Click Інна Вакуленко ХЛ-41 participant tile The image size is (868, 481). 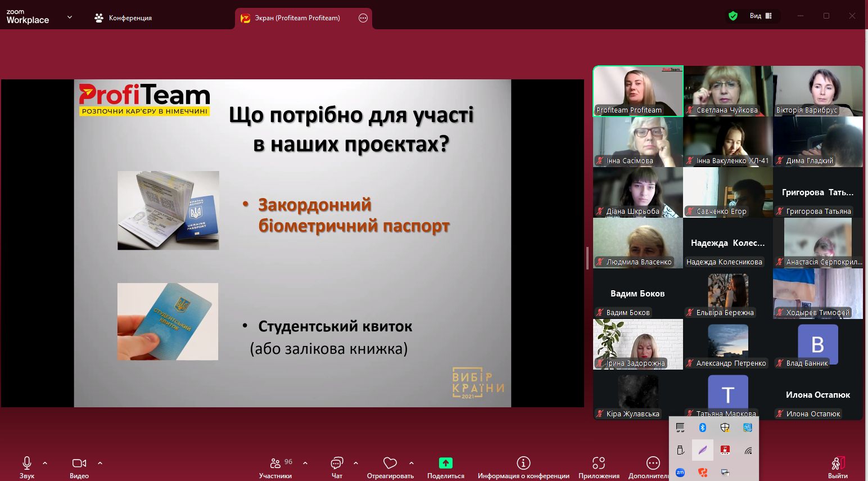tap(728, 142)
